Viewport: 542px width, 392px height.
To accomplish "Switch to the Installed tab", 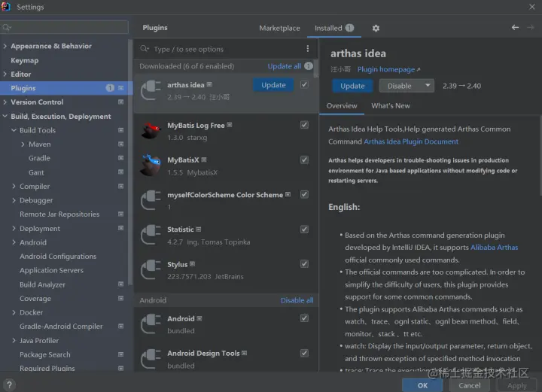I will [334, 28].
